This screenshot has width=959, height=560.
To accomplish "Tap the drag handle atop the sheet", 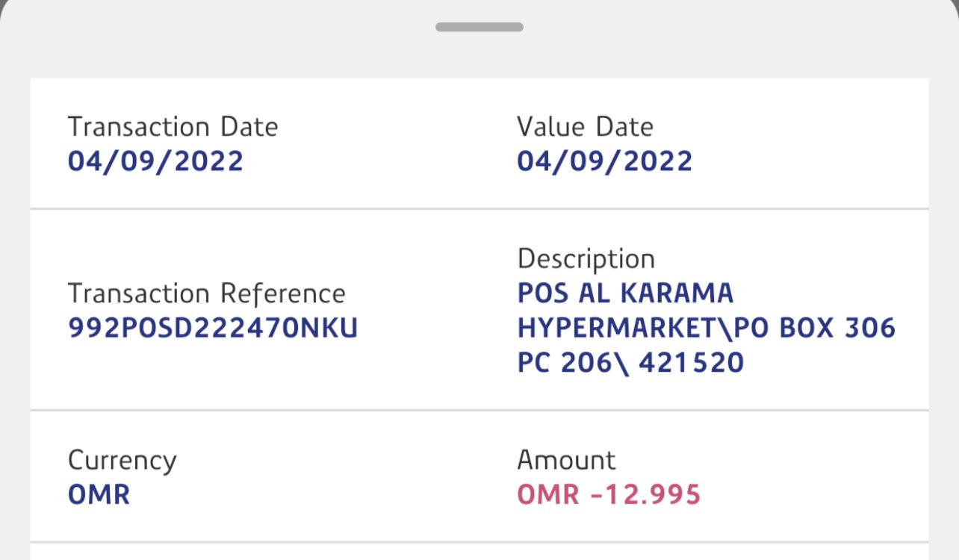I will coord(479,27).
